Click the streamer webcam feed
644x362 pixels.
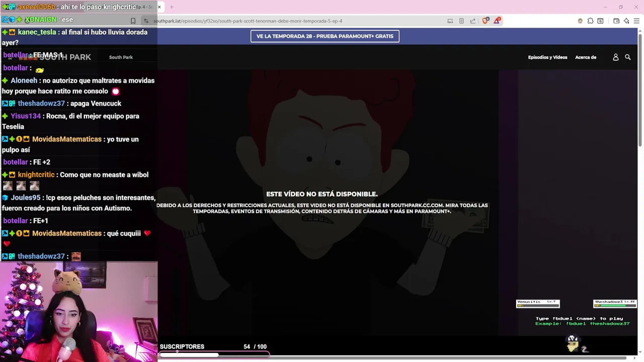coord(78,312)
